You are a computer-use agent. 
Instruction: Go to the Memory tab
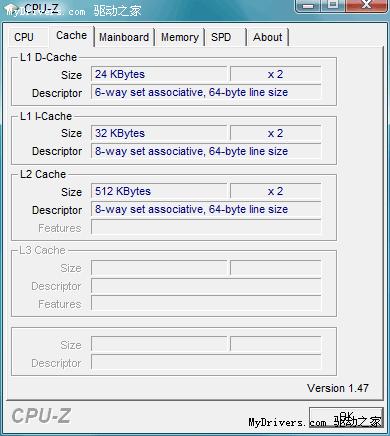tap(180, 37)
